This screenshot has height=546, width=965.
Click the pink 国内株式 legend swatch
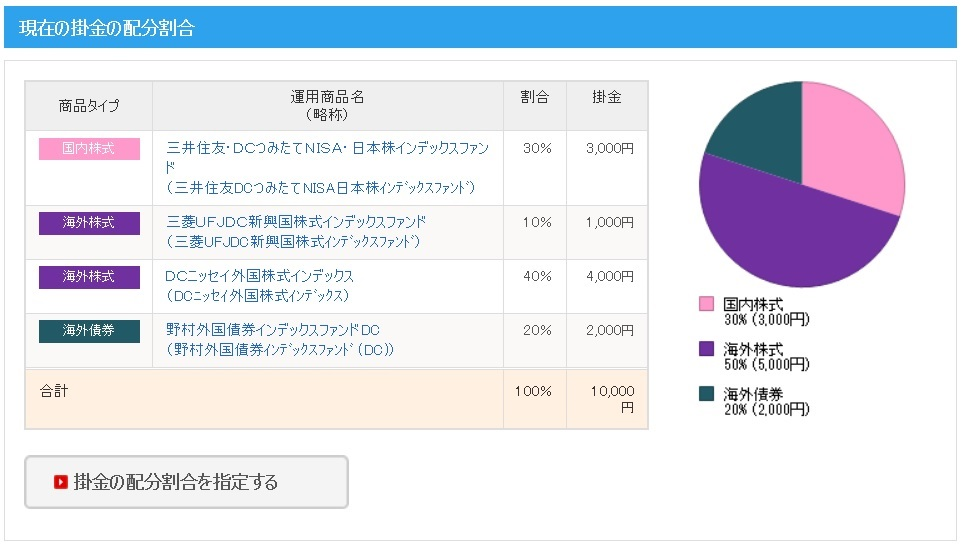706,304
